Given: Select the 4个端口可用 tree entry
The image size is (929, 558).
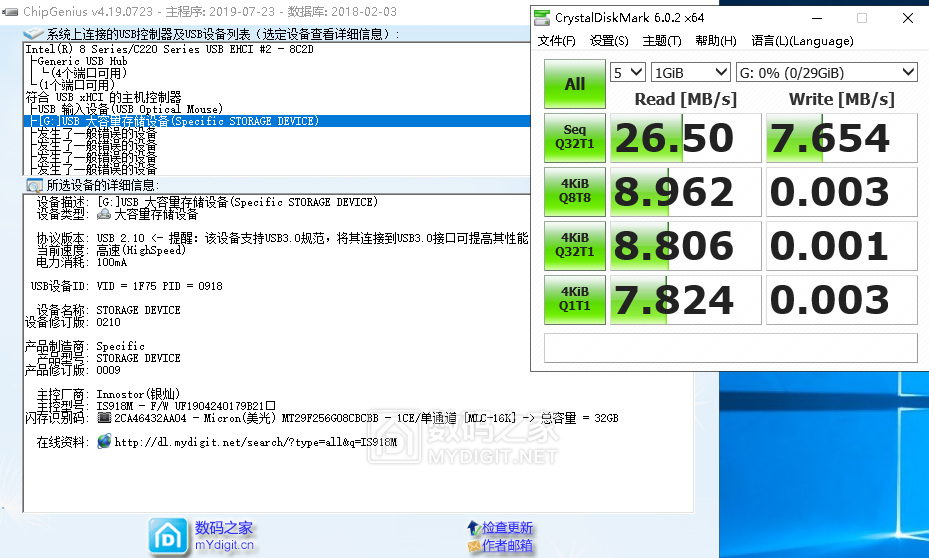Looking at the screenshot, I should 89,73.
